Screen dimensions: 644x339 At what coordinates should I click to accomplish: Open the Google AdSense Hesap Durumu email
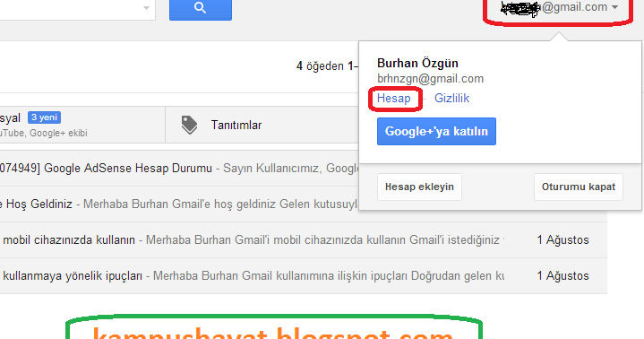(x=179, y=168)
